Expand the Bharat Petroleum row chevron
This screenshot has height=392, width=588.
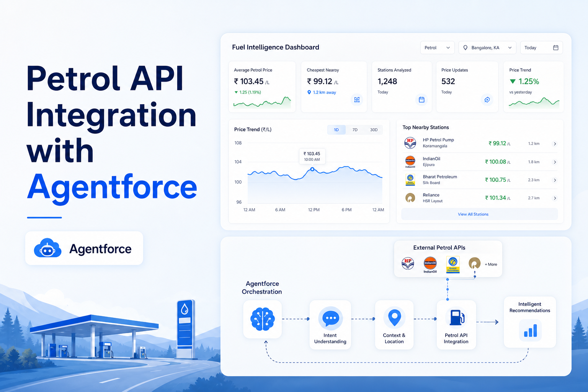555,180
